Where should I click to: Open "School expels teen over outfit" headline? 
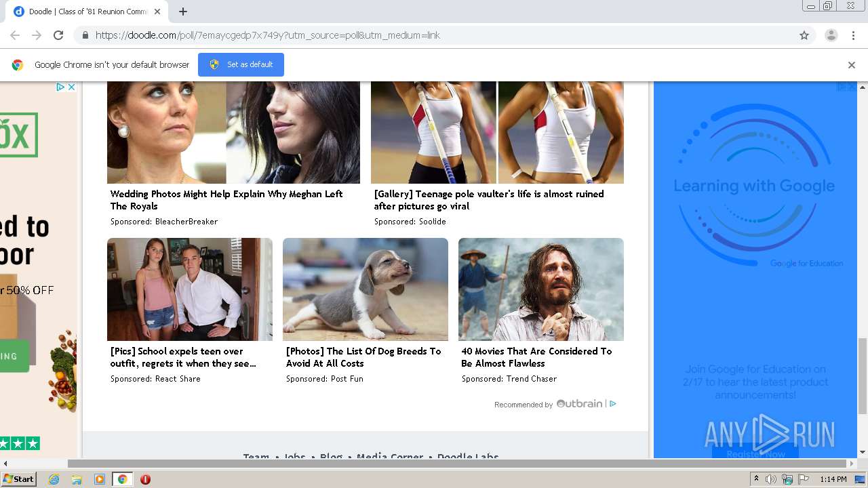click(183, 357)
